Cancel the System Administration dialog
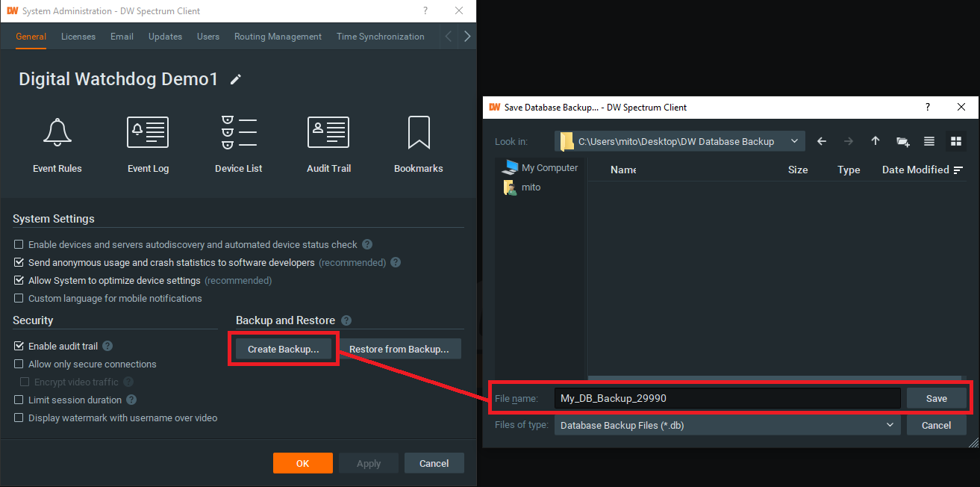Viewport: 980px width, 487px height. click(434, 463)
